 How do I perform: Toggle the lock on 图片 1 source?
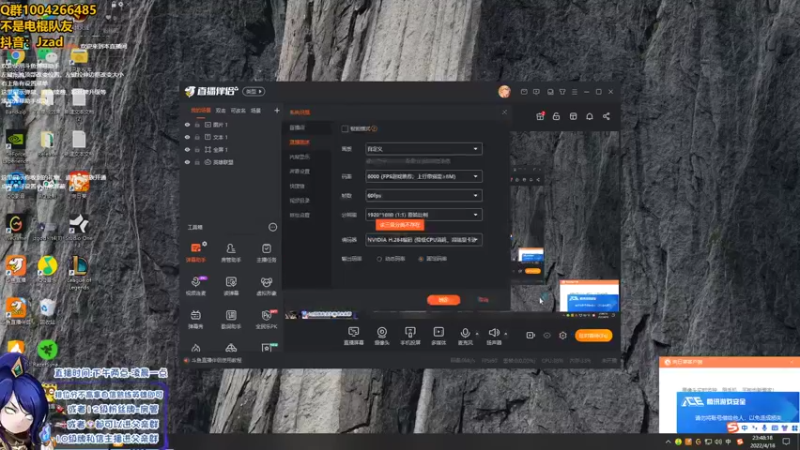(x=197, y=124)
